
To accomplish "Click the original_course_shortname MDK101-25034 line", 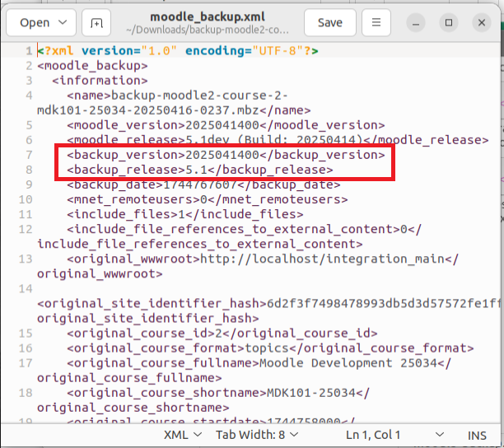I will tap(218, 393).
